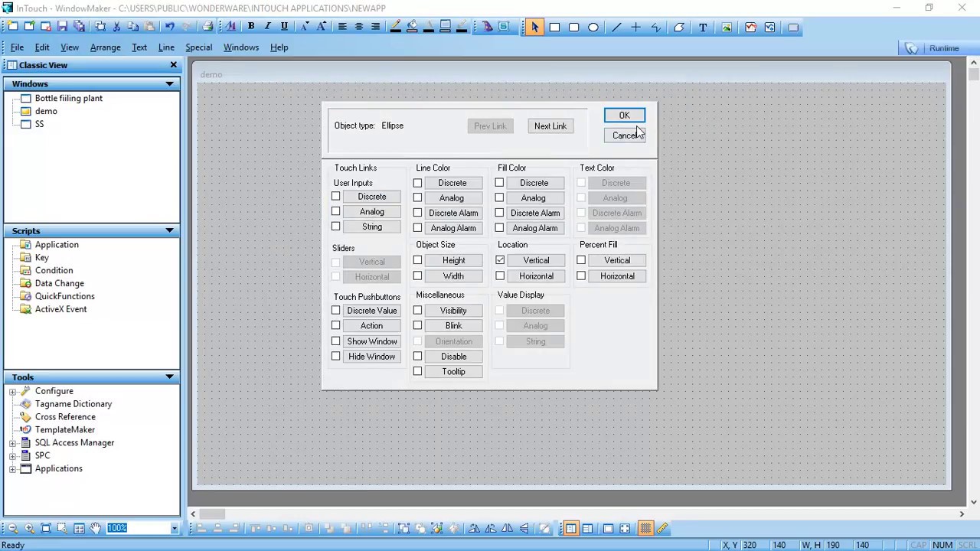Click the Pan hand tool

pos(96,528)
